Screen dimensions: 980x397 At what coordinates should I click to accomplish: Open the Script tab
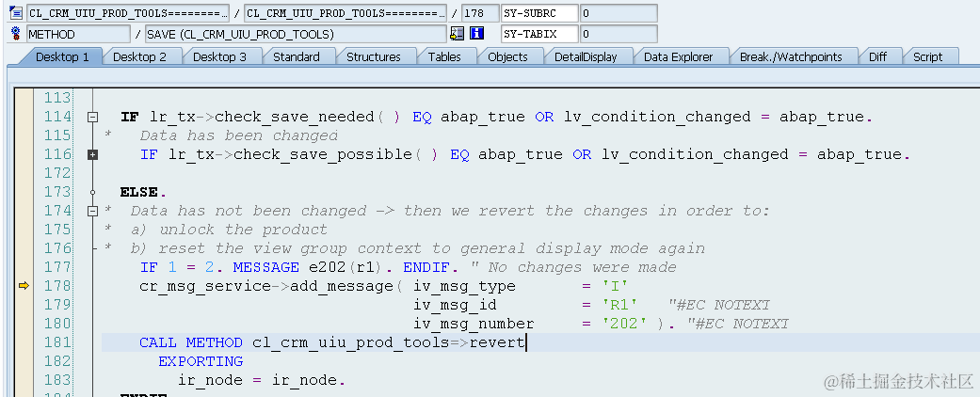(x=927, y=56)
